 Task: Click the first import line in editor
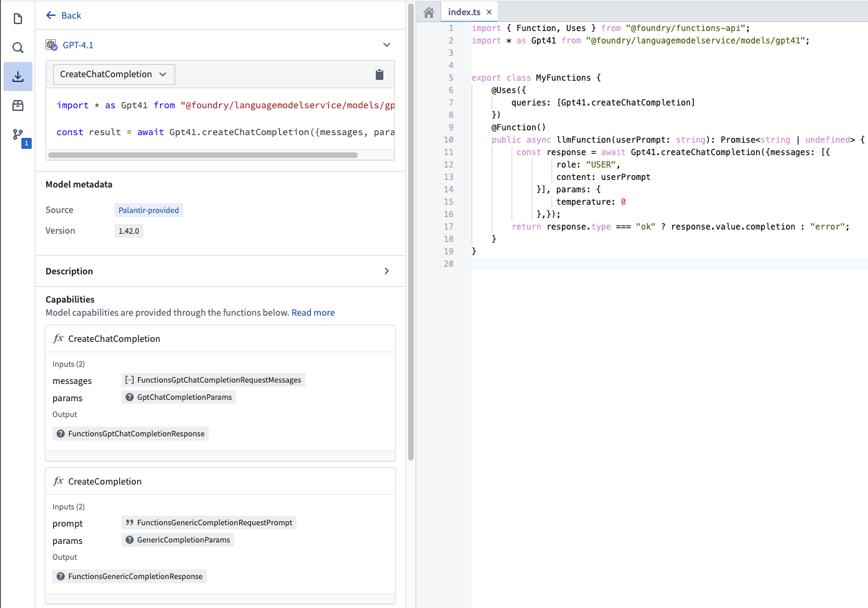(610, 28)
